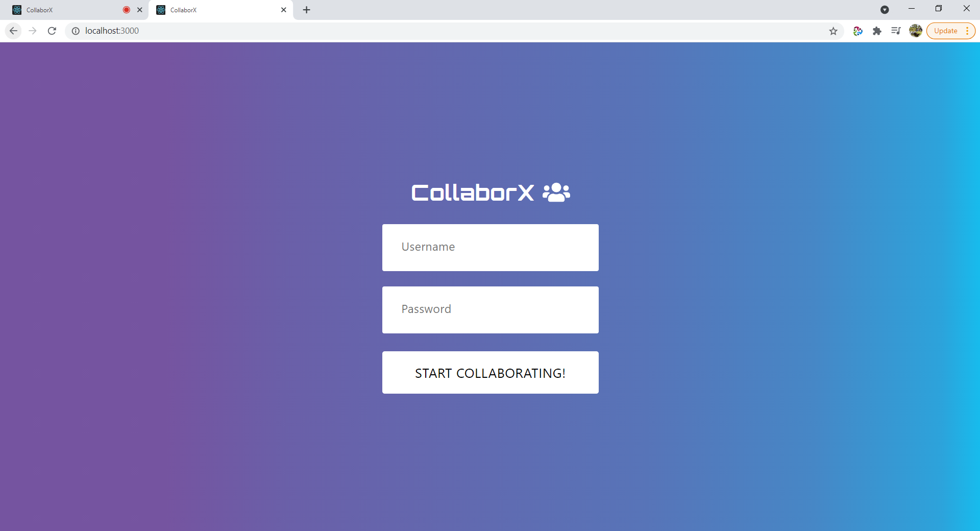Open the Chrome three-dot menu
Screen dimensions: 980x531
coord(967,31)
